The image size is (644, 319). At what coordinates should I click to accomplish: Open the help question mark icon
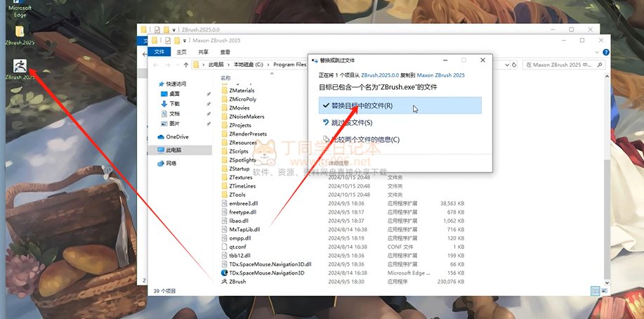[604, 51]
